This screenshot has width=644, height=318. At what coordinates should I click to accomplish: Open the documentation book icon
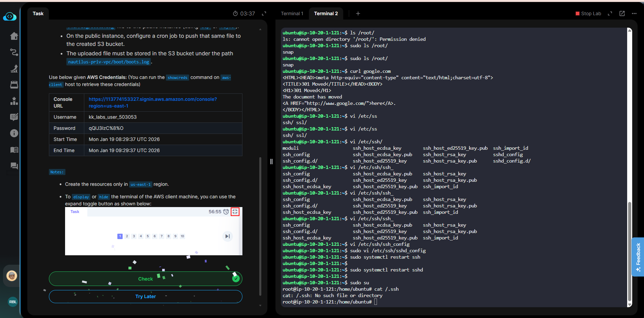14,150
